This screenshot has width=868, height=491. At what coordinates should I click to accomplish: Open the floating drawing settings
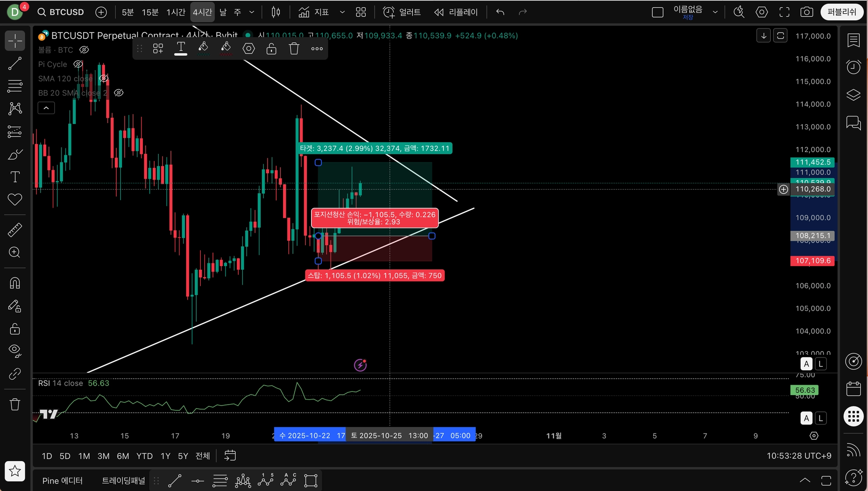pyautogui.click(x=249, y=48)
